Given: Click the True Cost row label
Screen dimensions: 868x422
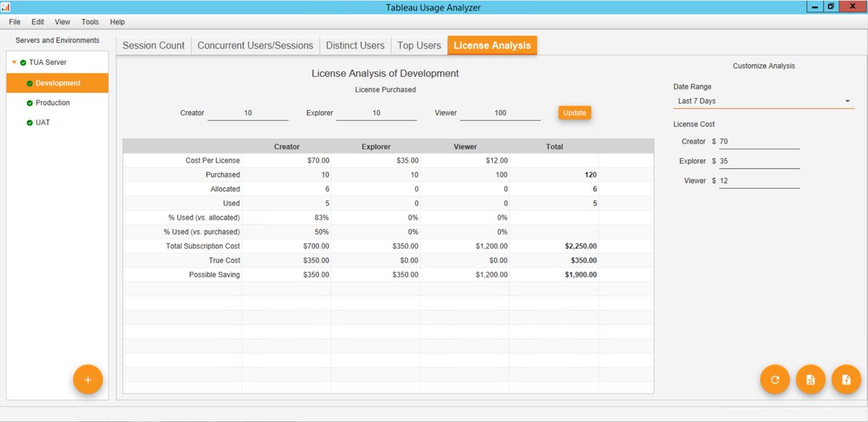Looking at the screenshot, I should coord(223,260).
